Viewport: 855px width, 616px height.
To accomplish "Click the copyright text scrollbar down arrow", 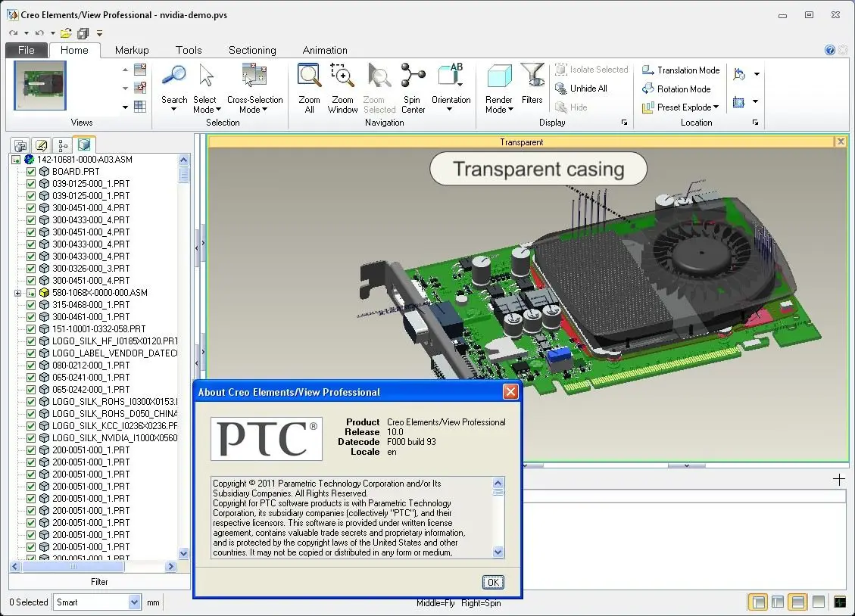I will point(498,552).
